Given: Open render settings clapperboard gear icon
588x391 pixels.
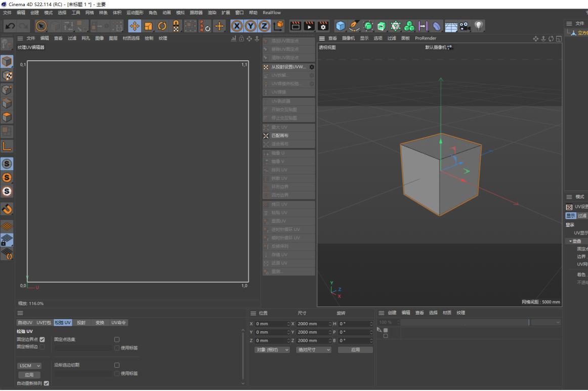Looking at the screenshot, I should tap(323, 26).
